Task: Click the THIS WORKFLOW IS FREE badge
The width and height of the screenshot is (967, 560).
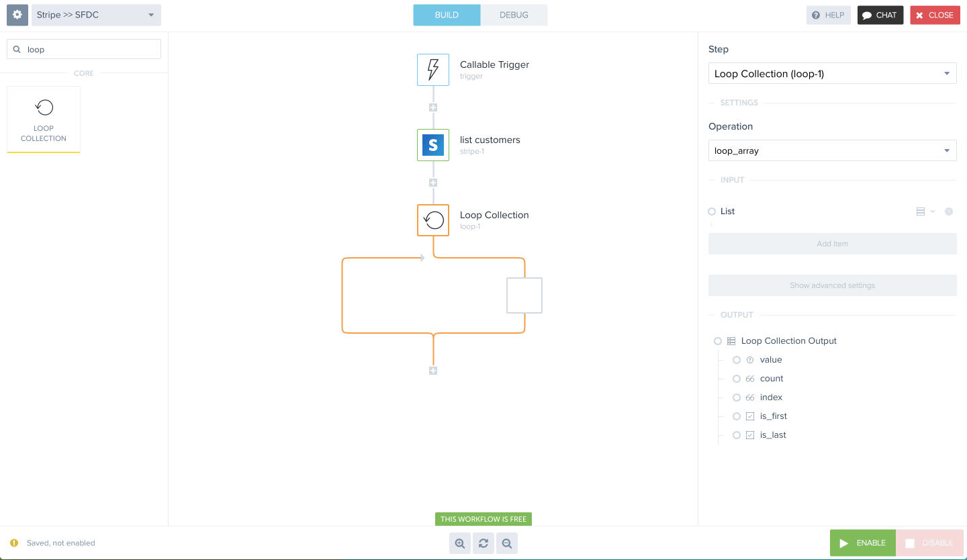Action: point(483,519)
